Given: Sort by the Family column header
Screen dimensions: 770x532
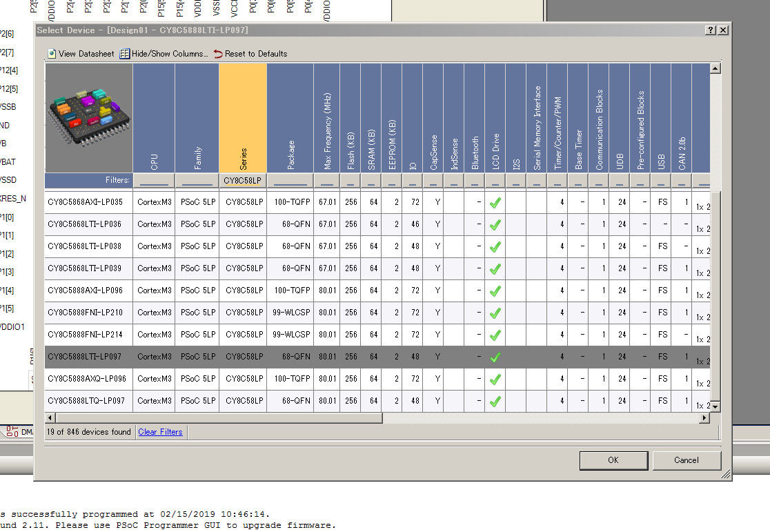Looking at the screenshot, I should [x=197, y=118].
